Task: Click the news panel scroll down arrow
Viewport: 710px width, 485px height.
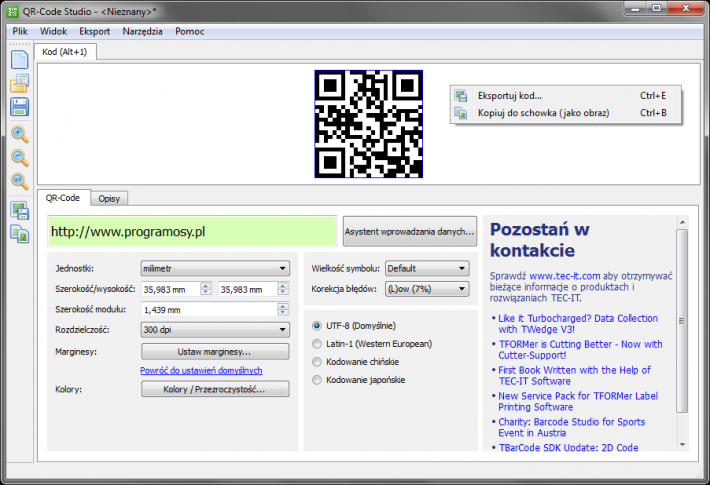Action: point(682,445)
